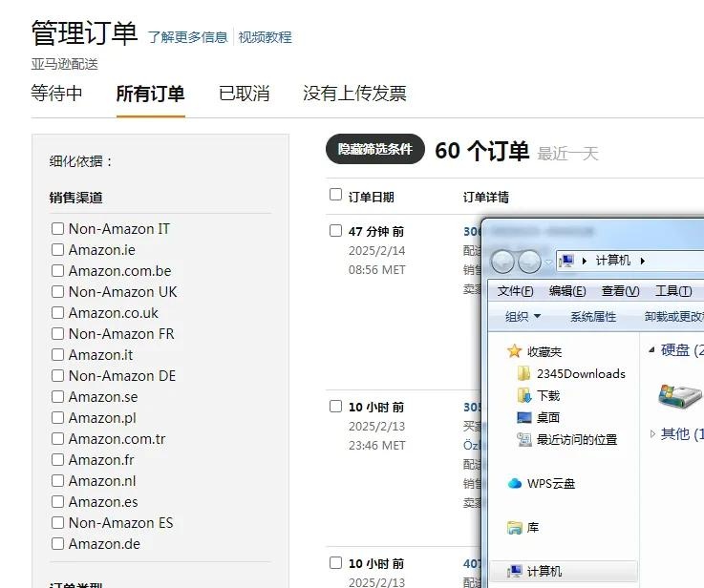The height and width of the screenshot is (588, 704).
Task: Click arrow before 计算机 in address bar
Action: click(x=585, y=261)
